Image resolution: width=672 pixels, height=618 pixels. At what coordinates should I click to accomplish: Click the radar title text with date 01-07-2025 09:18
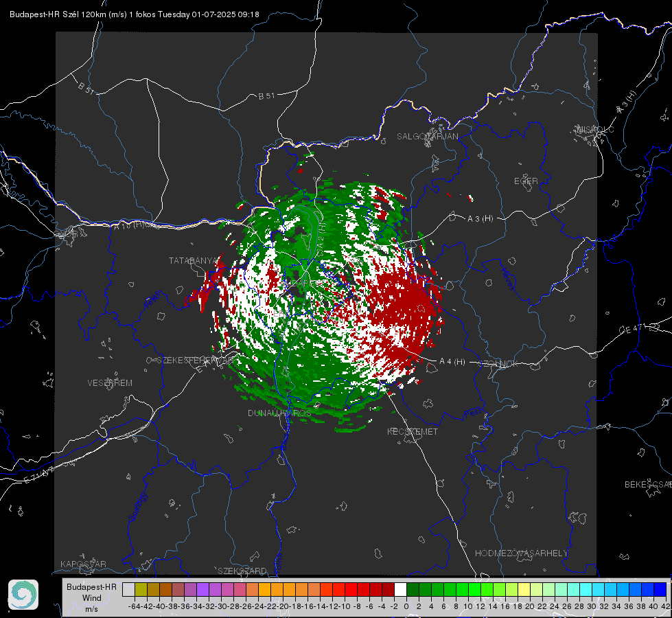134,14
